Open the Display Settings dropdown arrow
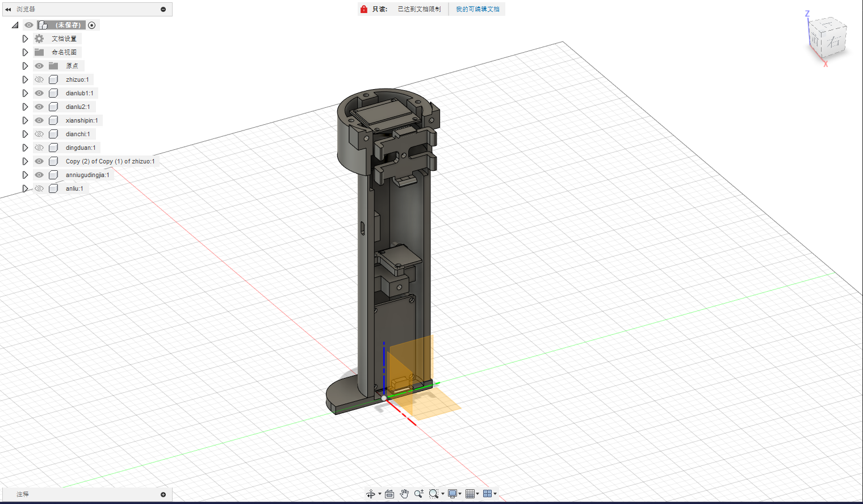This screenshot has width=863, height=504. pos(460,494)
